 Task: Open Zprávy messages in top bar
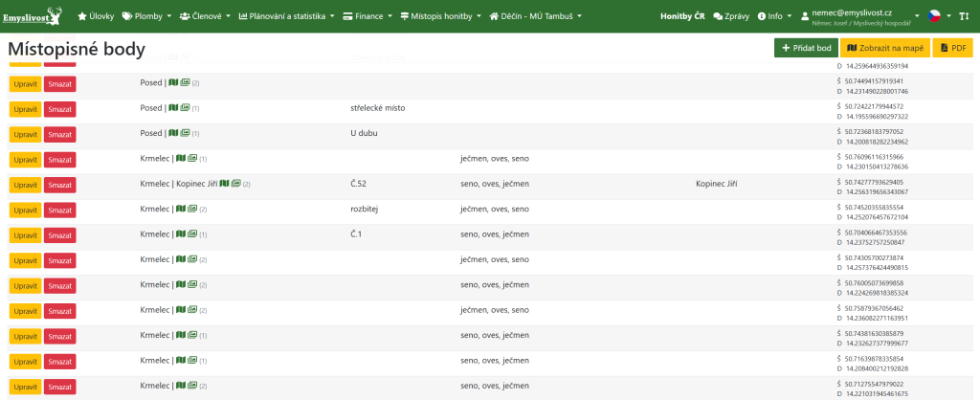tap(731, 16)
